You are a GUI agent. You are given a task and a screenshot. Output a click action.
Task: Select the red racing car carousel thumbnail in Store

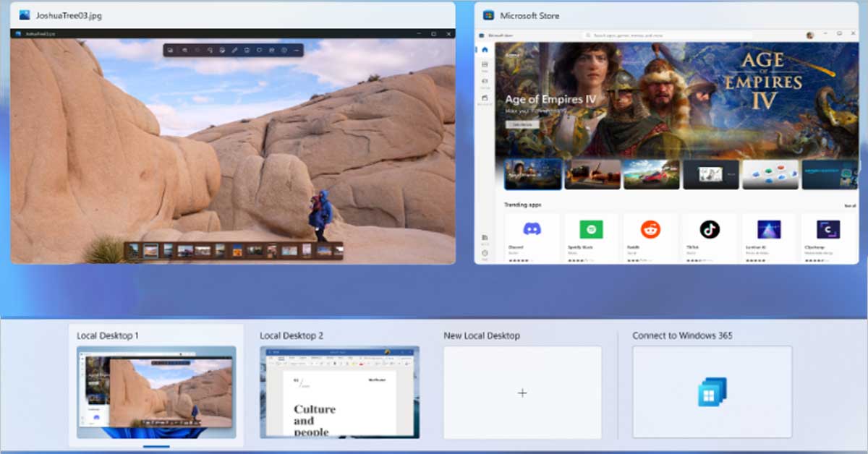(x=651, y=174)
